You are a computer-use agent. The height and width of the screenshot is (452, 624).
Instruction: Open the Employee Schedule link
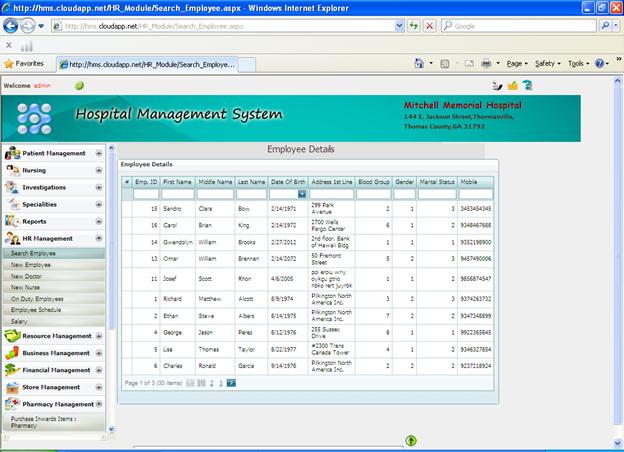[37, 309]
